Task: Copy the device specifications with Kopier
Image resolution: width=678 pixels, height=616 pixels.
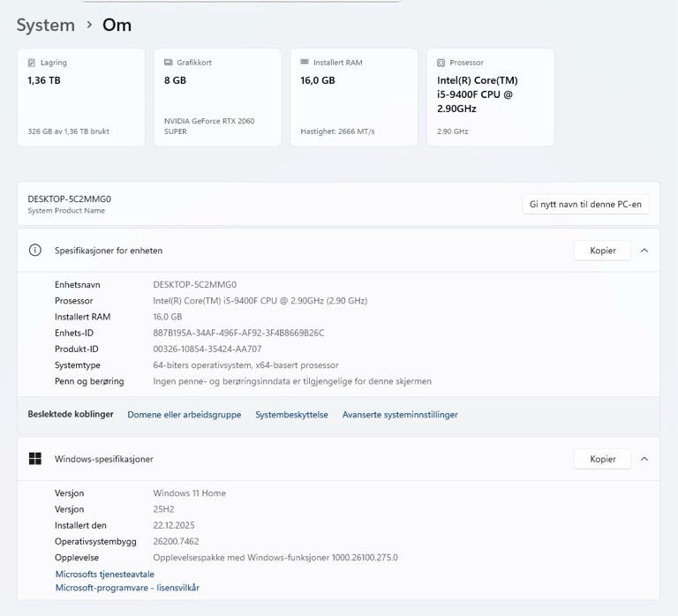Action: click(602, 251)
